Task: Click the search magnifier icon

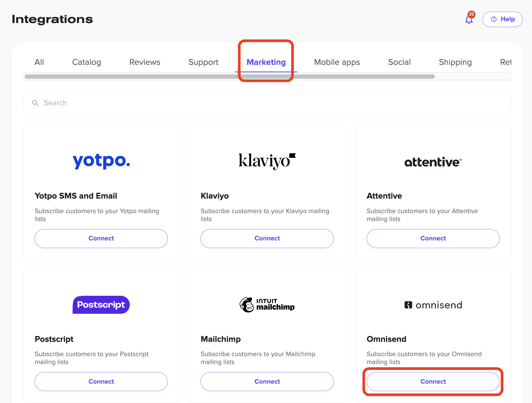Action: [36, 103]
